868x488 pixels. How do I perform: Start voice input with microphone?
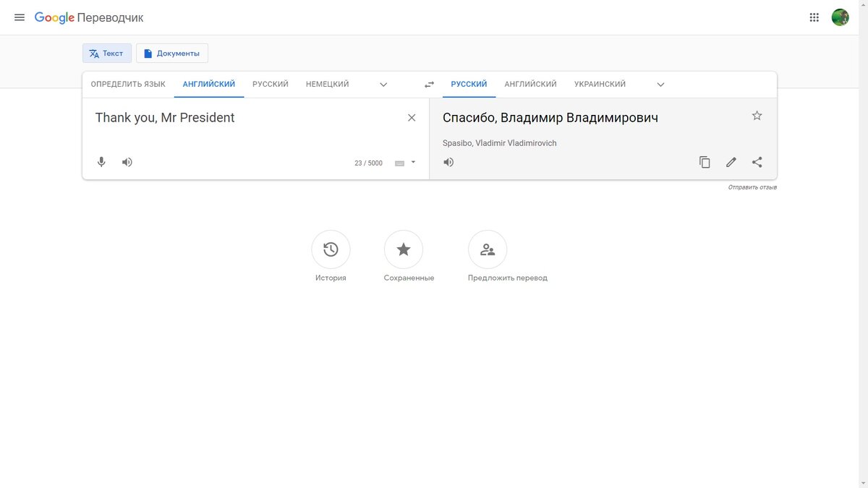pos(101,162)
